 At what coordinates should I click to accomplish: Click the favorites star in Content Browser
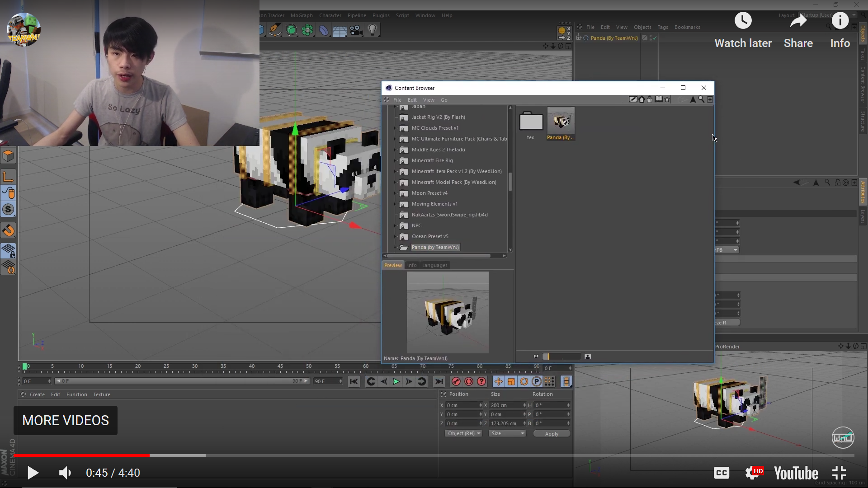668,99
